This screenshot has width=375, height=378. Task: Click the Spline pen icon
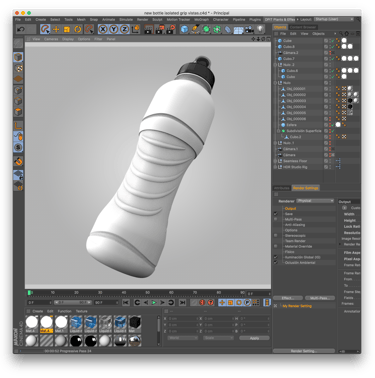pos(195,29)
